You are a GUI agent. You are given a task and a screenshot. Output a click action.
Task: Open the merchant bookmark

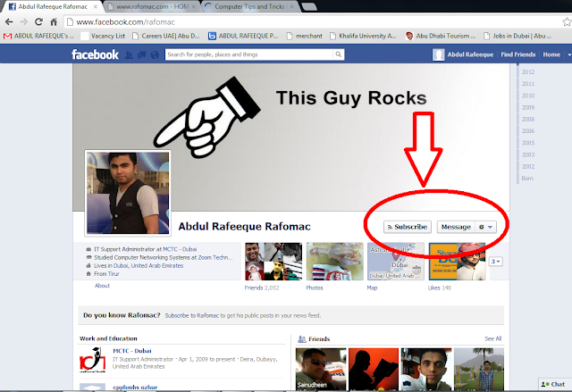pyautogui.click(x=304, y=36)
